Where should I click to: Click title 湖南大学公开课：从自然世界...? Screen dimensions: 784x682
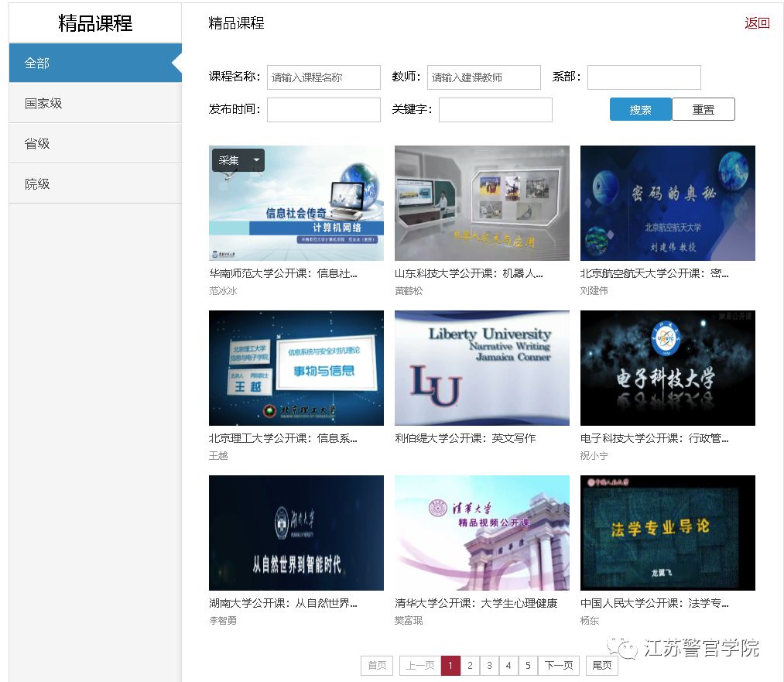click(283, 604)
